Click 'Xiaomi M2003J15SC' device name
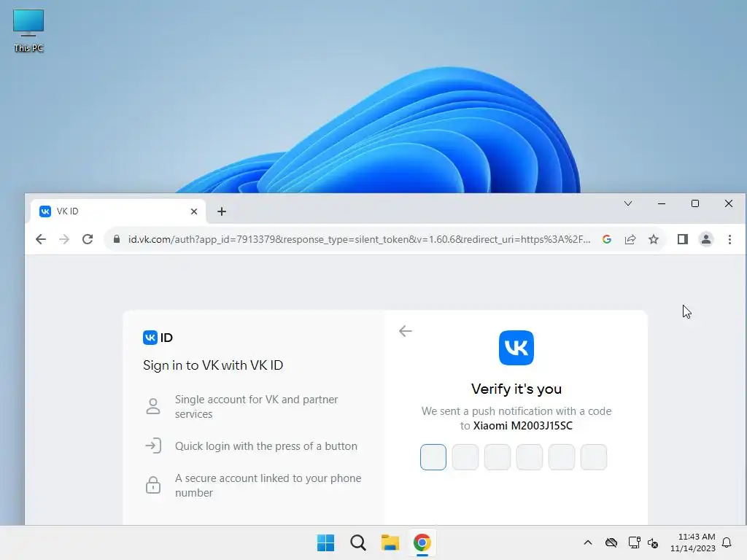Screen dimensions: 747x560 [522, 426]
